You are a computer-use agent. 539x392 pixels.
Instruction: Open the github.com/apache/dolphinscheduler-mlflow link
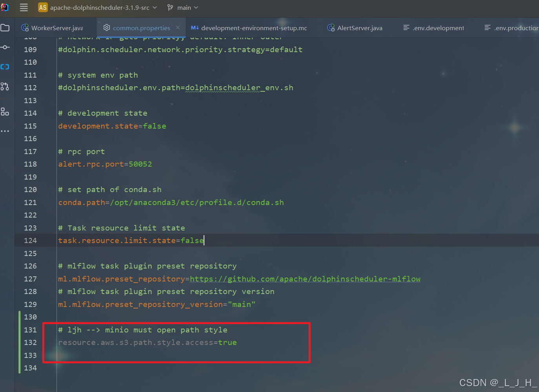tap(305, 279)
